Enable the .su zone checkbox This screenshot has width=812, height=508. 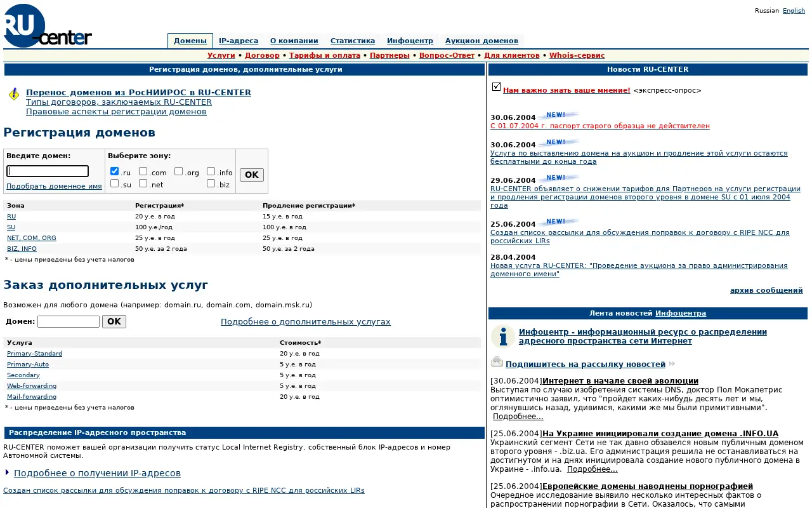pyautogui.click(x=115, y=184)
